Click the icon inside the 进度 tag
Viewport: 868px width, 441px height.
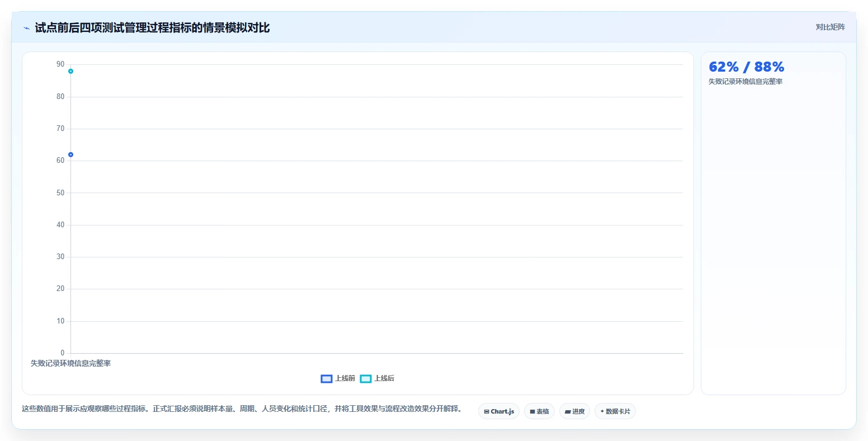pyautogui.click(x=568, y=411)
